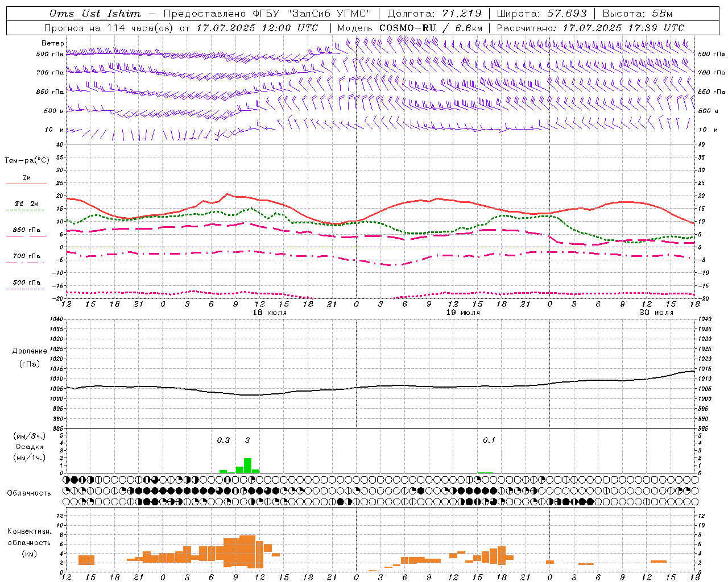Select the 'Долгота: 71.219' header field
728x582 pixels.
[435, 14]
